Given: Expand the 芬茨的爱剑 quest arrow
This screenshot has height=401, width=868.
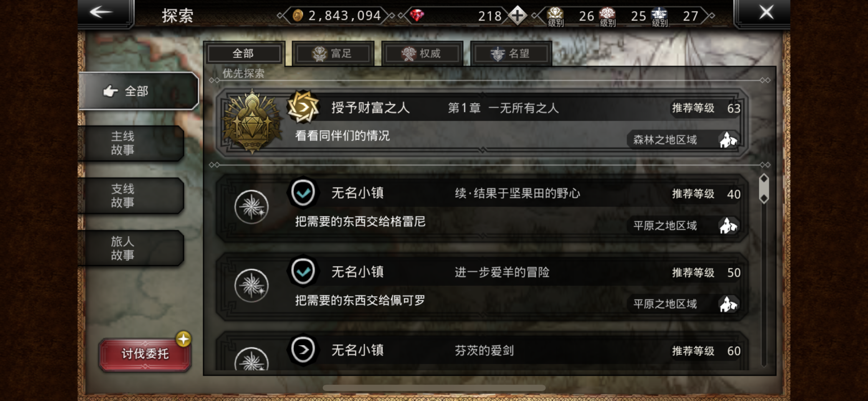Looking at the screenshot, I should pyautogui.click(x=303, y=350).
